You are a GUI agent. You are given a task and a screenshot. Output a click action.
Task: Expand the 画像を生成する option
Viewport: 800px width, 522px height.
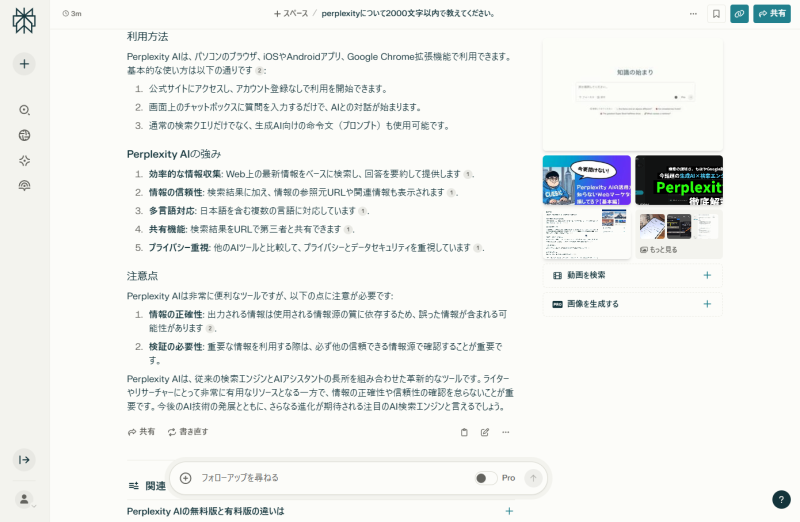click(707, 304)
